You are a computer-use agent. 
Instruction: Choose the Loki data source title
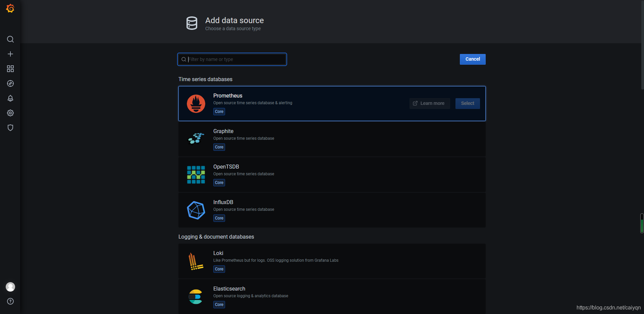[218, 253]
